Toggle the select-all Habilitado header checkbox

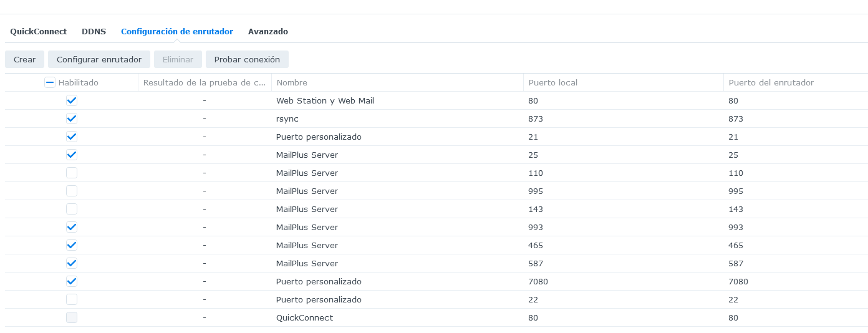[50, 82]
